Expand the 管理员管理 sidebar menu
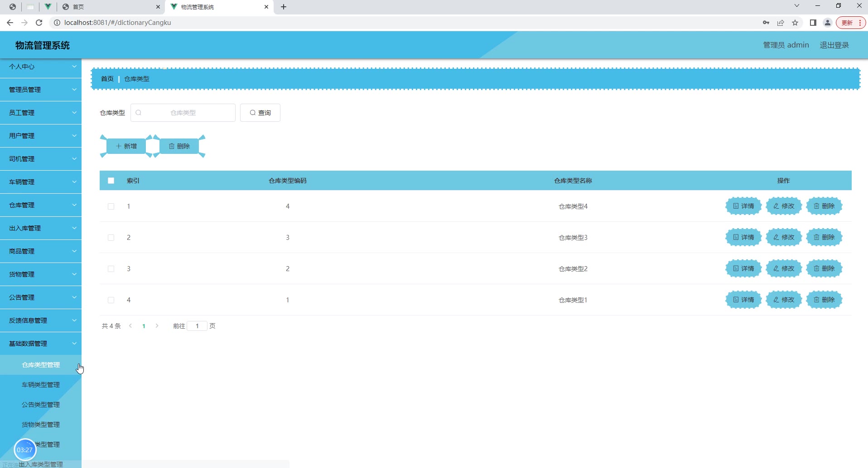 coord(41,90)
